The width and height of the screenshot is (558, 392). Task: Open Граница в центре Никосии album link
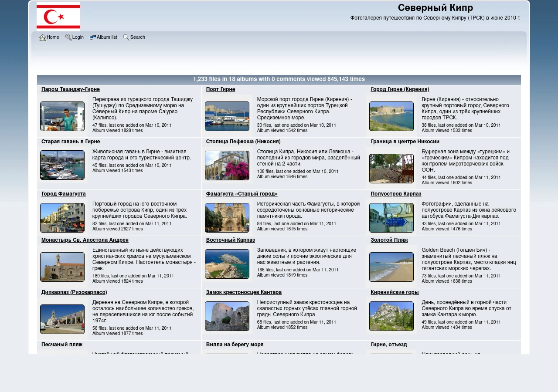click(x=405, y=142)
